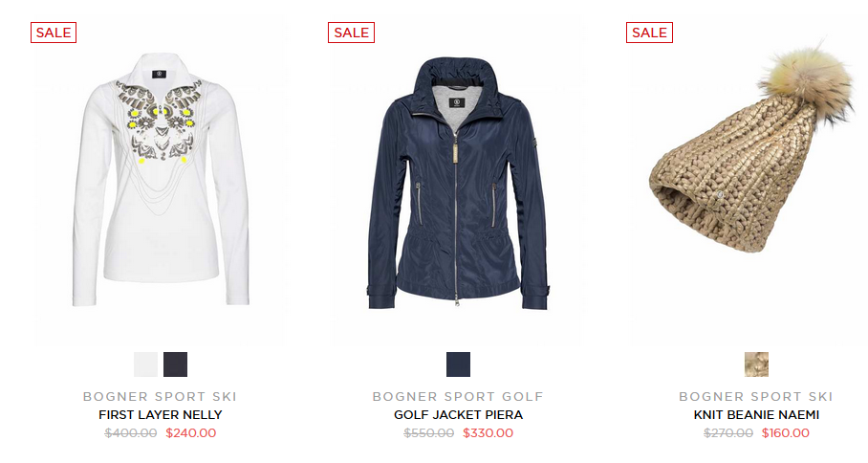The width and height of the screenshot is (868, 463).
Task: Choose the gold knit swatch under beanie
Action: (756, 364)
